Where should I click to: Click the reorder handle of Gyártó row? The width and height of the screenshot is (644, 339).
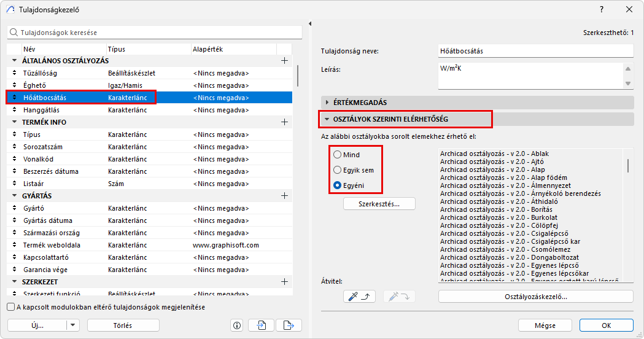pos(14,208)
